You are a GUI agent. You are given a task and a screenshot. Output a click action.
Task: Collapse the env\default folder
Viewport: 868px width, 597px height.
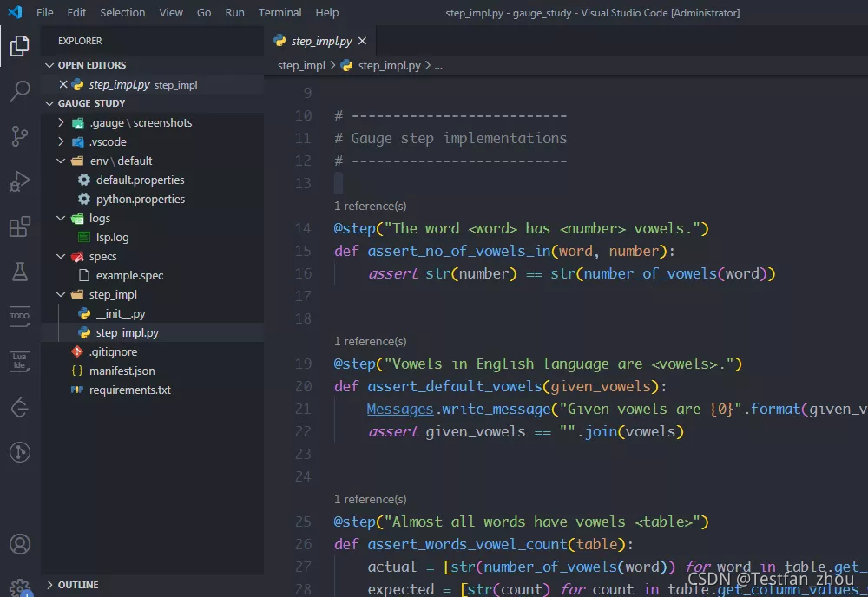click(61, 161)
